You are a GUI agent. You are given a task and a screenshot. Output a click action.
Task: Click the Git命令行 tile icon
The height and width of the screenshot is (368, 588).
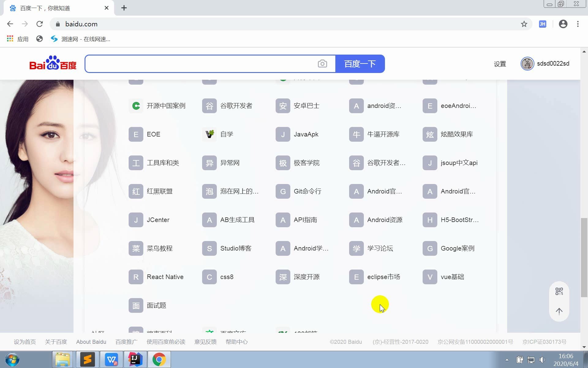click(x=283, y=191)
